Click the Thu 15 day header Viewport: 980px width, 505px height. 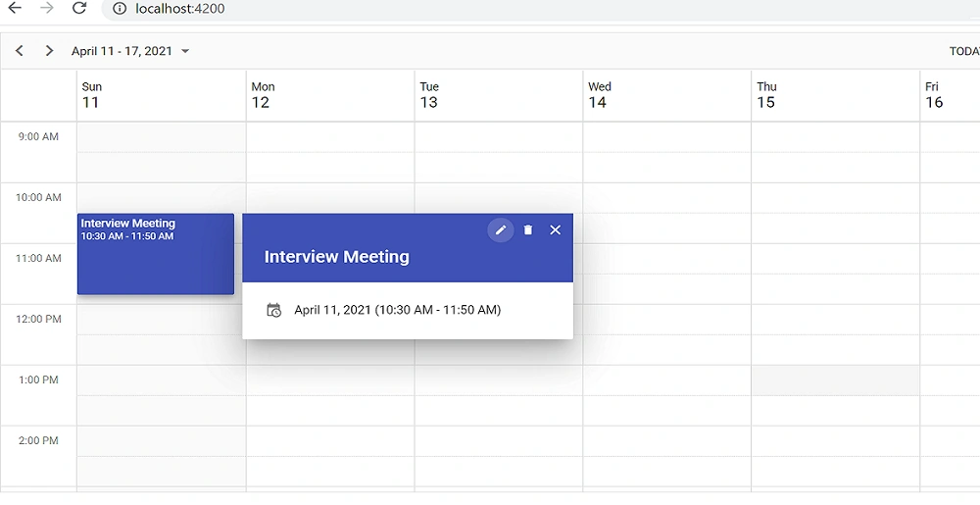(836, 95)
